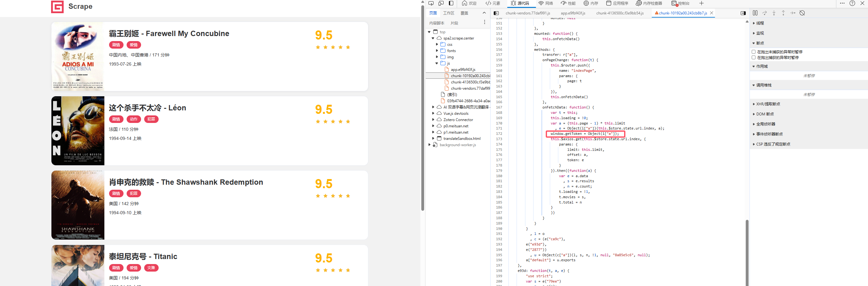This screenshot has height=286, width=868.
Task: Enable 在抛出未捕获的异常时暂停 checkbox
Action: [754, 52]
